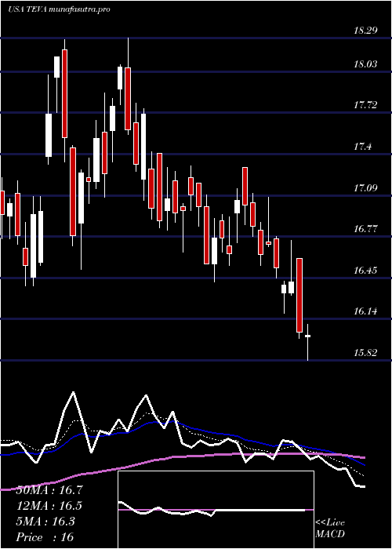392x549 pixels.
Task: Click the 'USA TEVA munafasutra.pro' chart title
Action: click(x=59, y=9)
